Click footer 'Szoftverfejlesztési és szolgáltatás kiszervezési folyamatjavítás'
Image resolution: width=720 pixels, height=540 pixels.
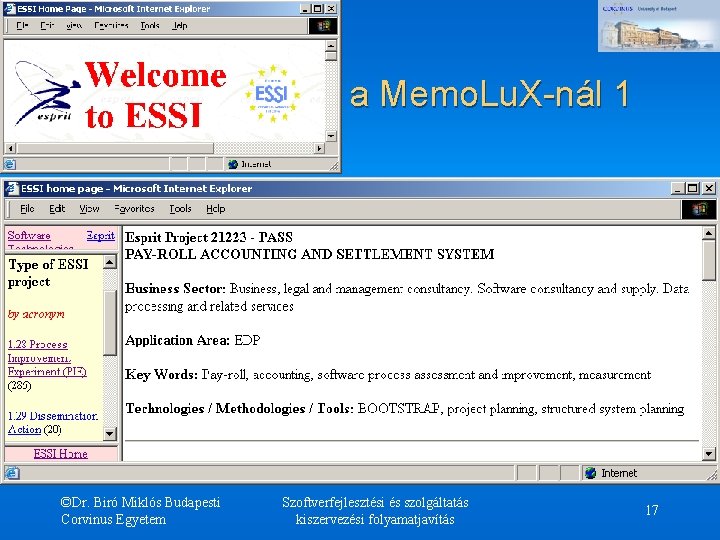pyautogui.click(x=375, y=511)
